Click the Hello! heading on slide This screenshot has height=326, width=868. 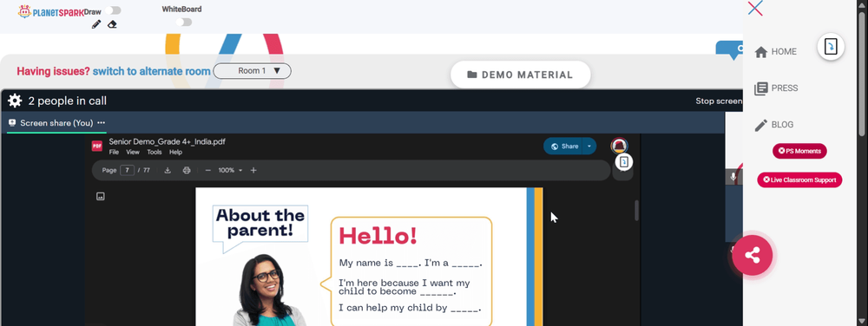(x=378, y=236)
